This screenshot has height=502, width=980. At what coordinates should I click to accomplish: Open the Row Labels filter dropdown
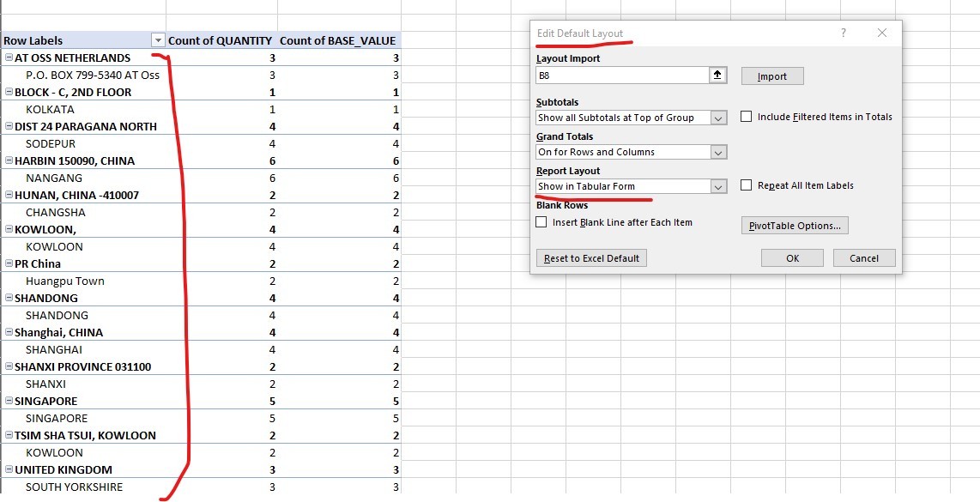click(x=158, y=40)
